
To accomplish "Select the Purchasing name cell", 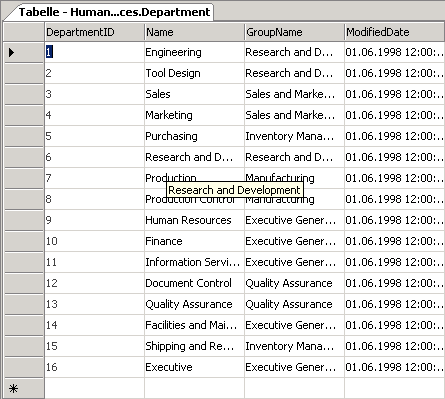I will pos(194,136).
